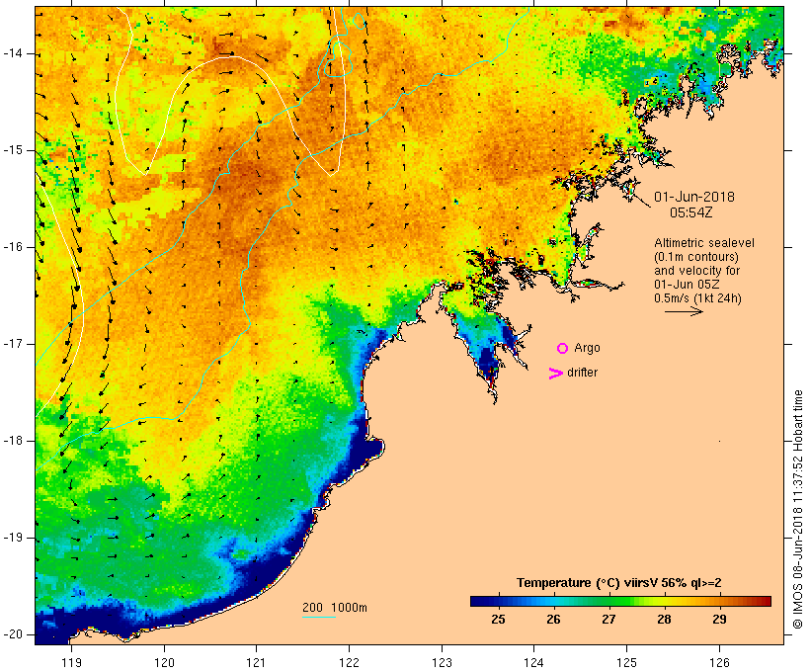Click the 'Argo' legend label
The image size is (810, 672).
588,349
